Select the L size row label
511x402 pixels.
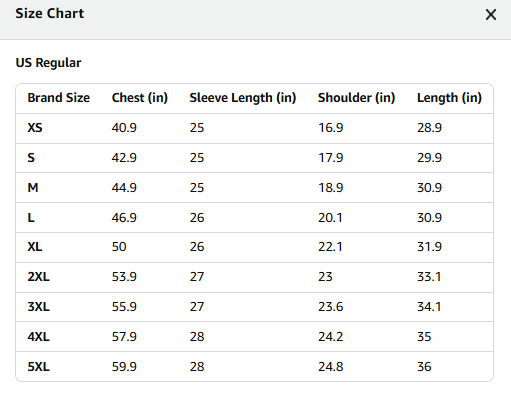pos(31,218)
